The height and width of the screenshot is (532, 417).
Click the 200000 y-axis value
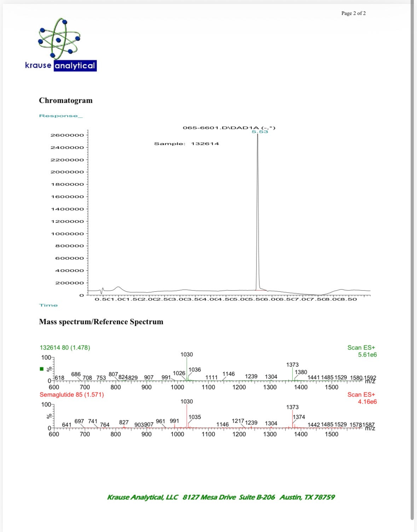pos(69,283)
